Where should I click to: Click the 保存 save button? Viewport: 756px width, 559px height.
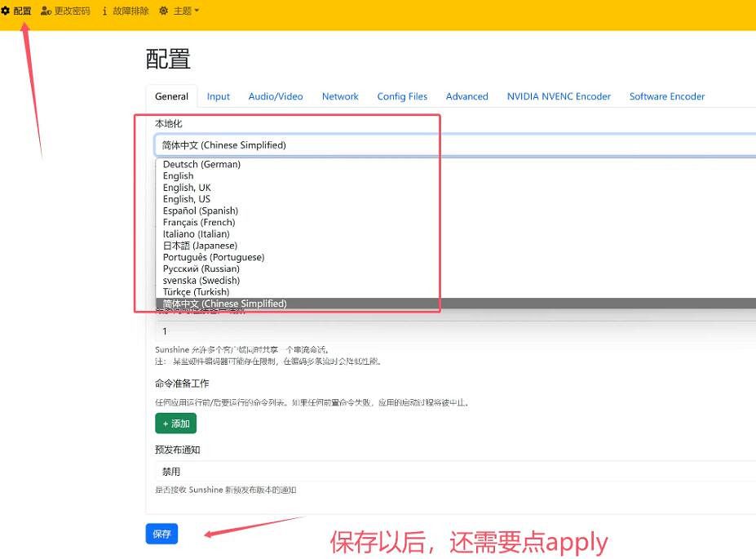pyautogui.click(x=161, y=534)
